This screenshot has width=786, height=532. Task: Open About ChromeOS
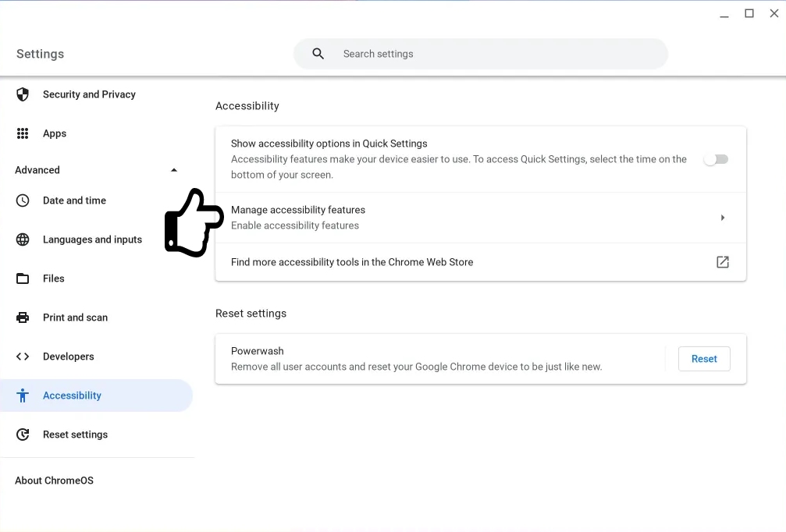tap(54, 481)
